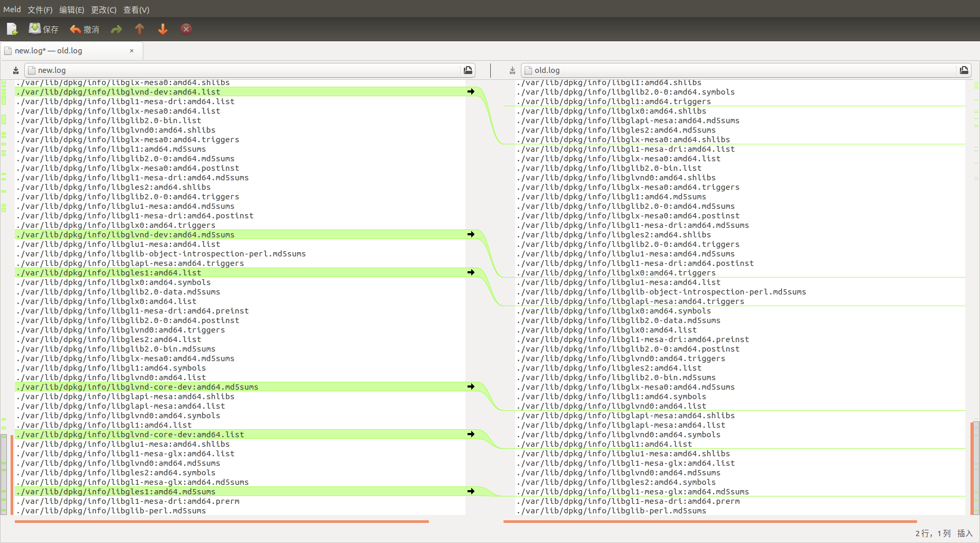Push libgles1:amd64.md5sums change to old.log
980x543 pixels.
coord(471,491)
